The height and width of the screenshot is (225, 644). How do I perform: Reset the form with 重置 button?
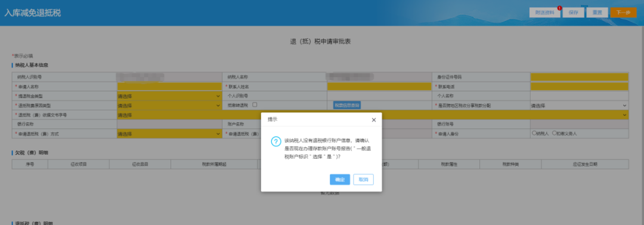(597, 13)
